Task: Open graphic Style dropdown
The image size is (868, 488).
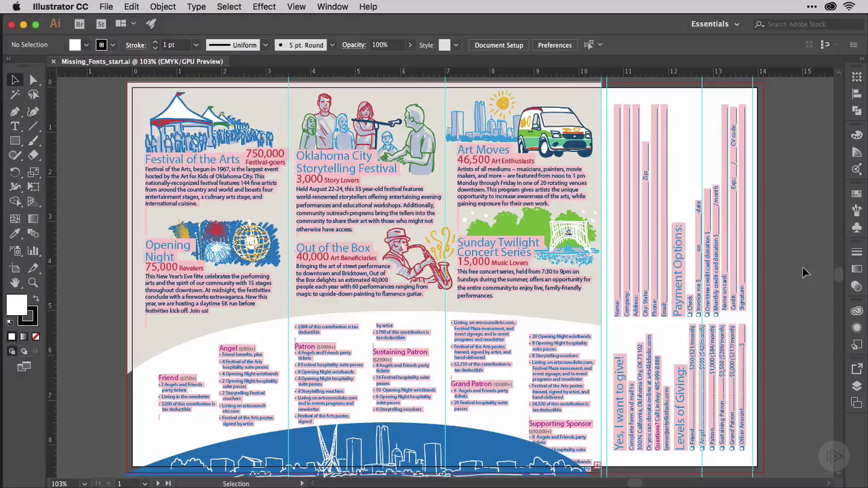Action: (456, 45)
